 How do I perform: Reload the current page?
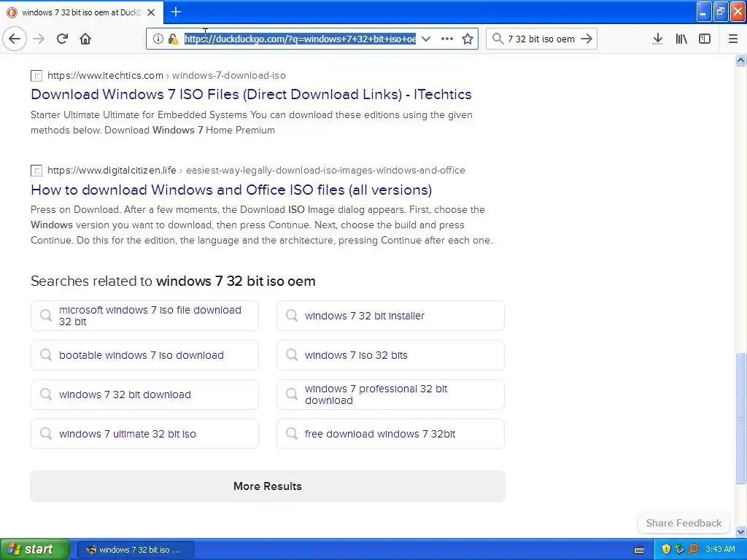click(62, 39)
